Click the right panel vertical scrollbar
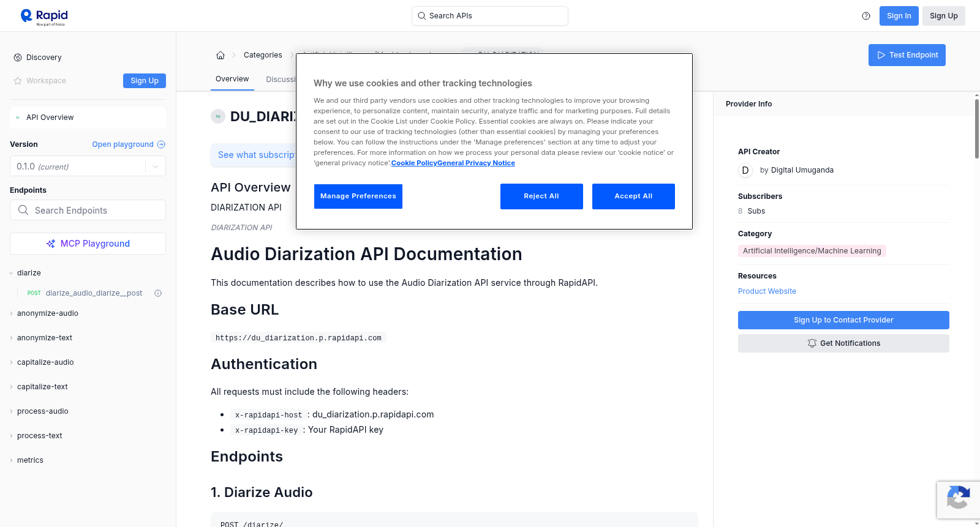The width and height of the screenshot is (980, 527). (x=976, y=129)
